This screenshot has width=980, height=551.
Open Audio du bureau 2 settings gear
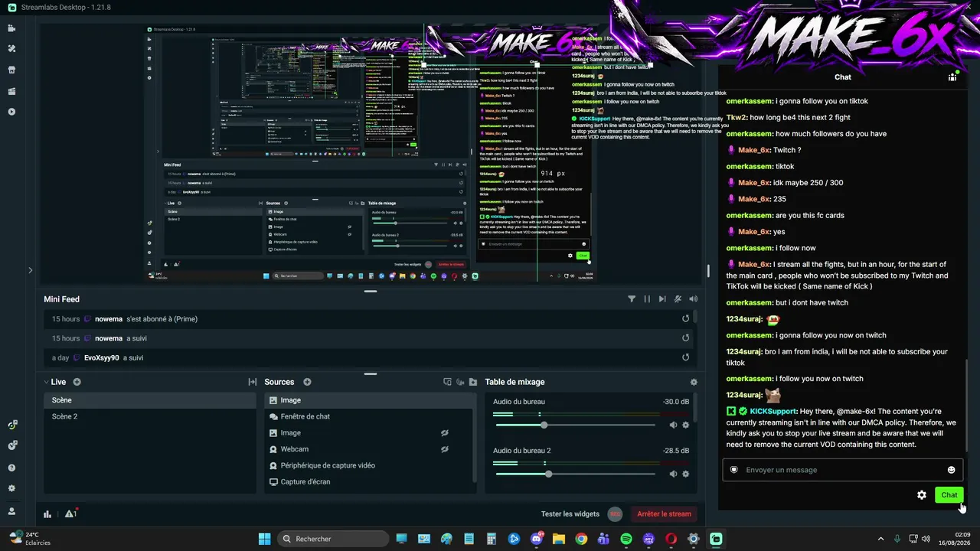tap(686, 474)
